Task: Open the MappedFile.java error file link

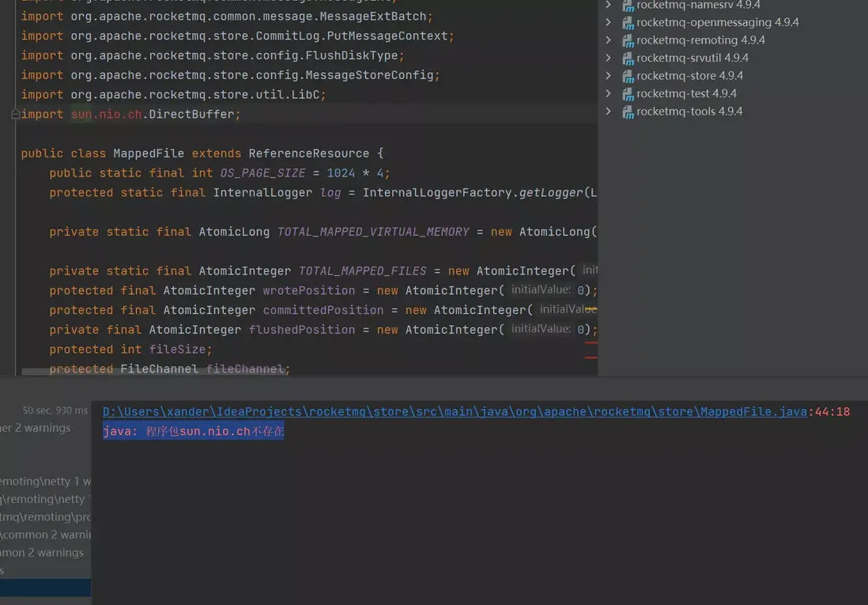Action: [x=455, y=412]
